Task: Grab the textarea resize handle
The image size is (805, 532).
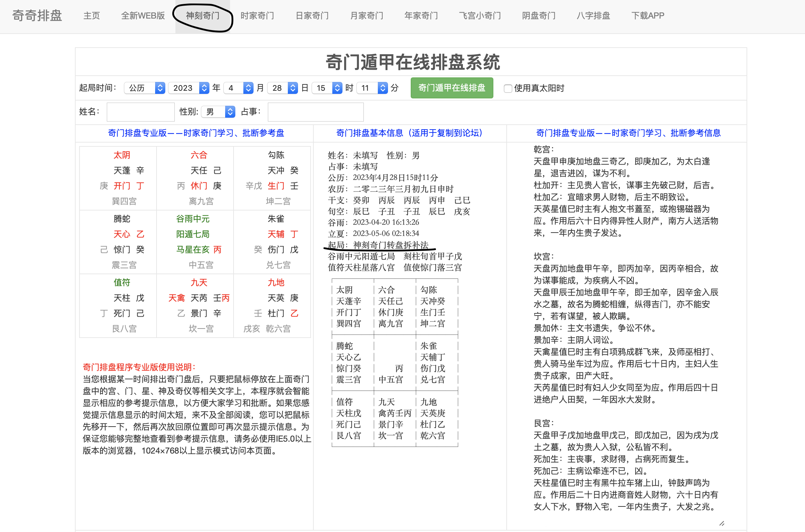Action: 722,524
